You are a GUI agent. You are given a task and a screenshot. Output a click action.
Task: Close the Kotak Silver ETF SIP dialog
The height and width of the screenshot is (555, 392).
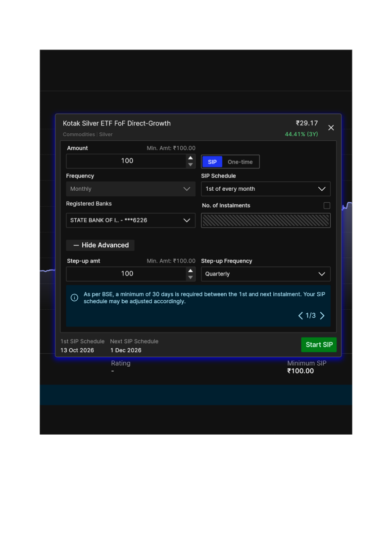click(331, 128)
